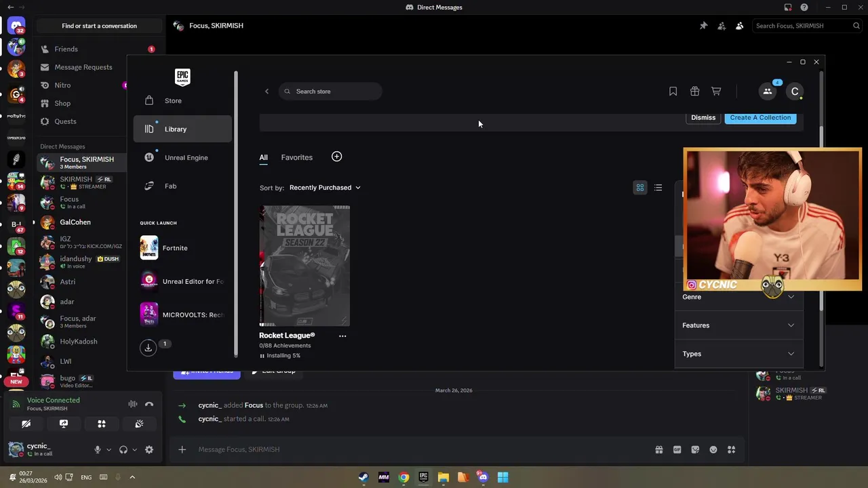The width and height of the screenshot is (868, 488).
Task: Start screen share in Discord voice panel
Action: pos(64,424)
